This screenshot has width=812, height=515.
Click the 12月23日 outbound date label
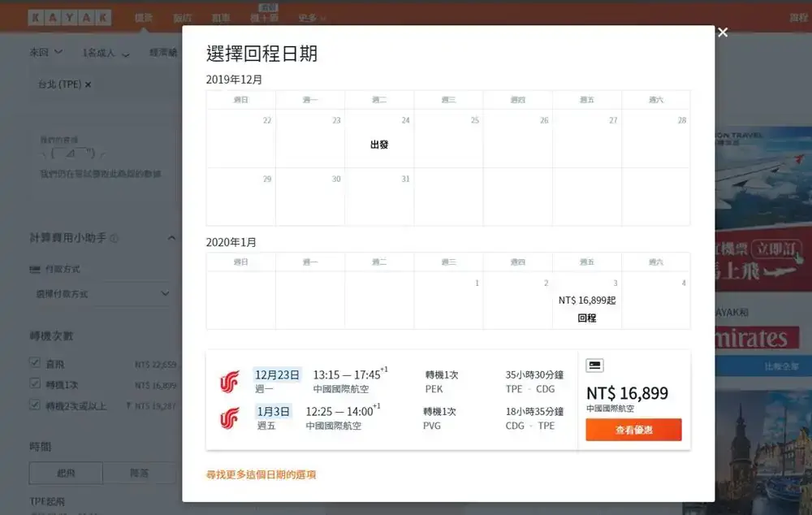click(277, 374)
